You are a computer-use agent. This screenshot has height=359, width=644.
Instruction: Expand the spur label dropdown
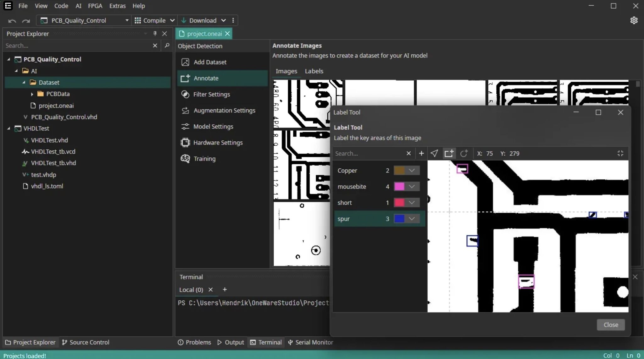(x=412, y=218)
